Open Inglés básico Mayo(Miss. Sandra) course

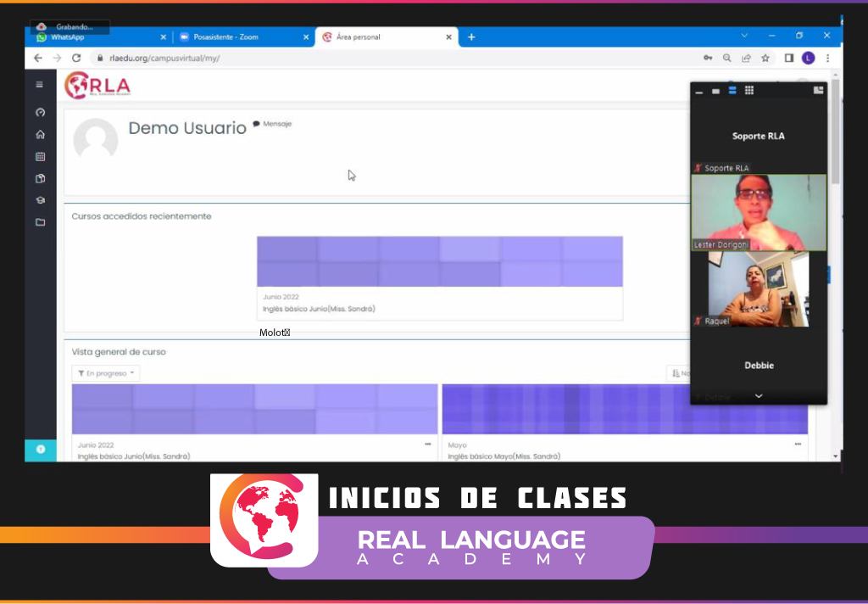(x=504, y=456)
